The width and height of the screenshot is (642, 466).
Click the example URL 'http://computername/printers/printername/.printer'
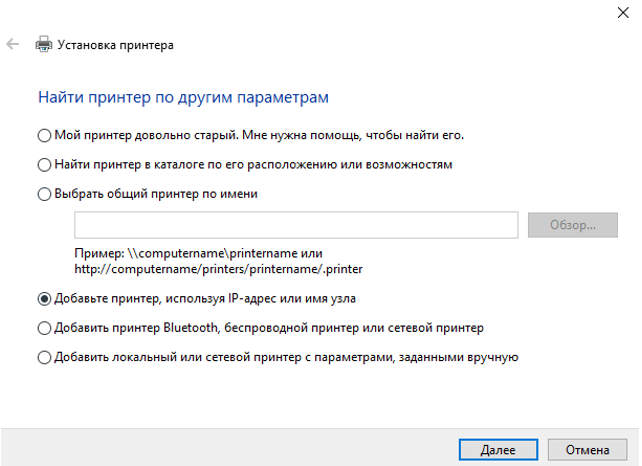219,269
